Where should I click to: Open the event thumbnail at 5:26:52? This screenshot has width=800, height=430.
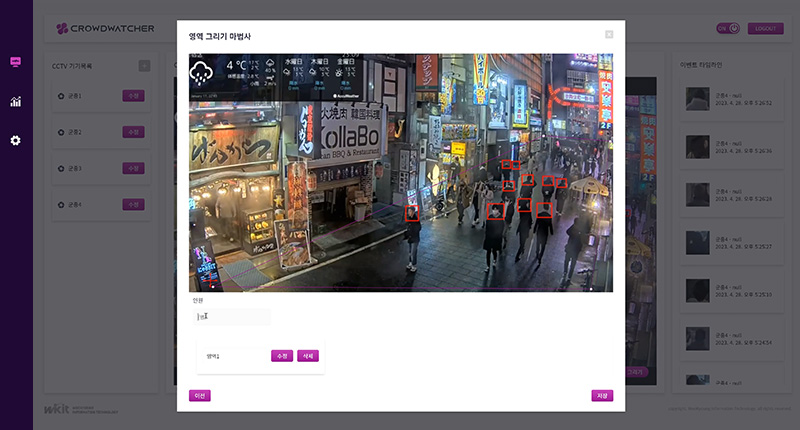(x=697, y=99)
